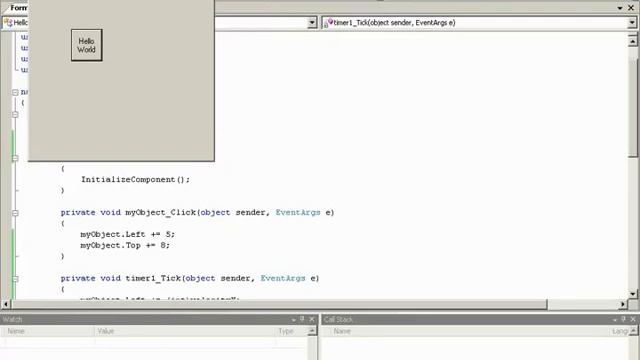
Task: Click the myObject_Click method signature text
Action: tap(198, 213)
